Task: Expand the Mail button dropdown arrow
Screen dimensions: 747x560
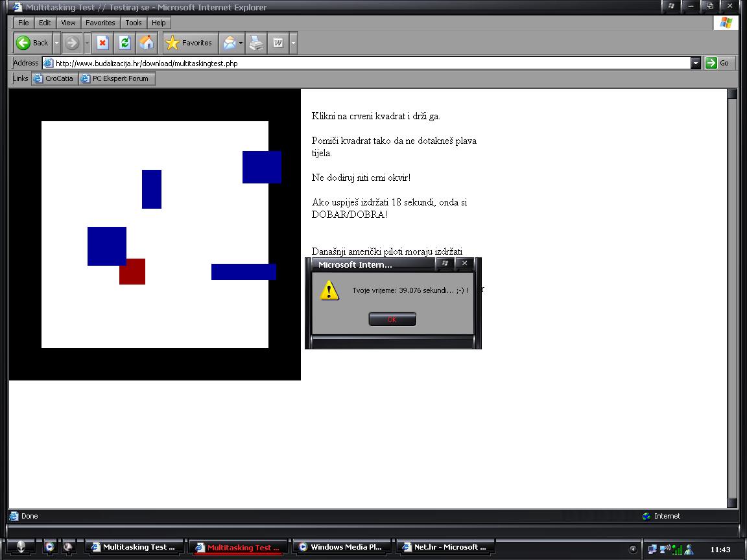Action: click(x=241, y=43)
